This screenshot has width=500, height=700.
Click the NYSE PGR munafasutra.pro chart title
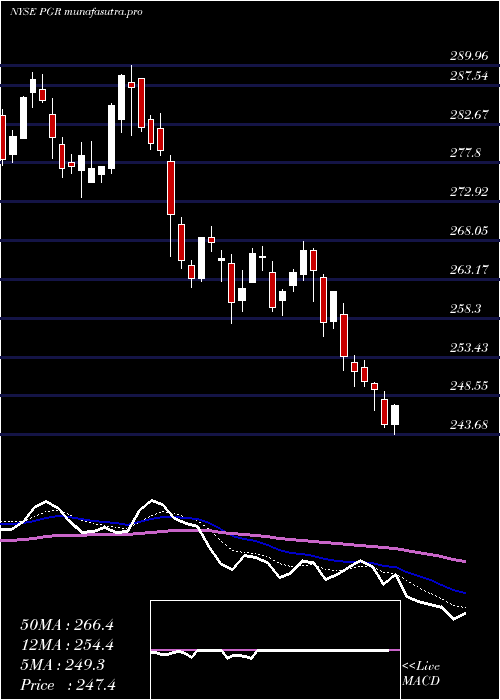pyautogui.click(x=76, y=12)
